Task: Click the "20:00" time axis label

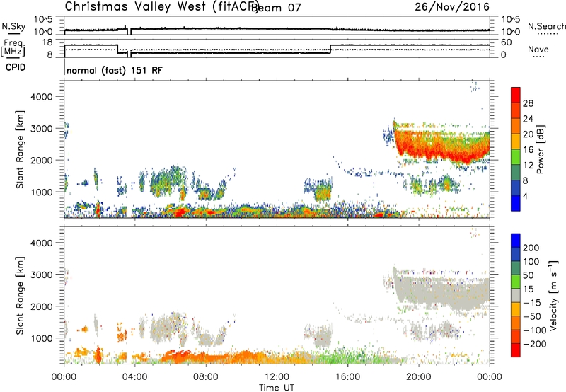Action: pyautogui.click(x=418, y=377)
